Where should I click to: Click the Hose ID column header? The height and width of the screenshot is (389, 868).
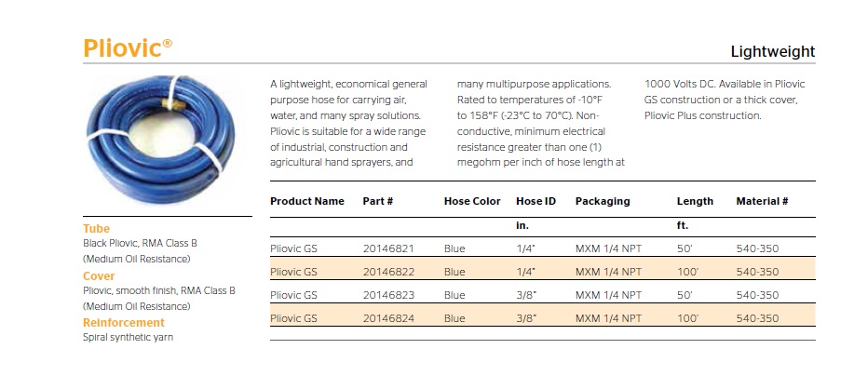click(536, 201)
